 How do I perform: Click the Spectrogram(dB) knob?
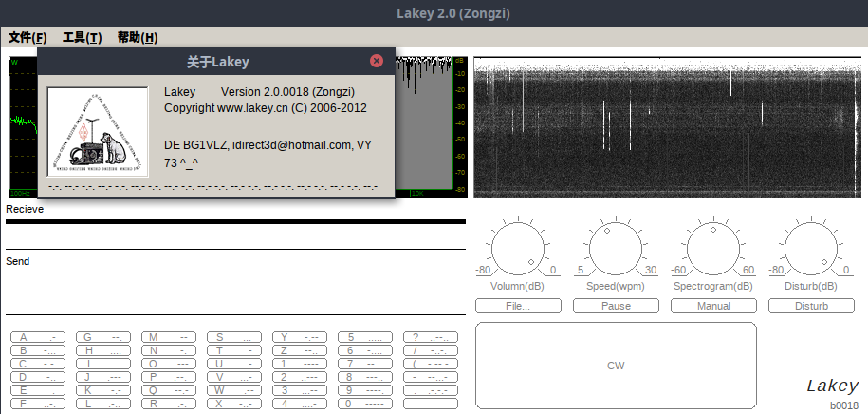tap(713, 249)
